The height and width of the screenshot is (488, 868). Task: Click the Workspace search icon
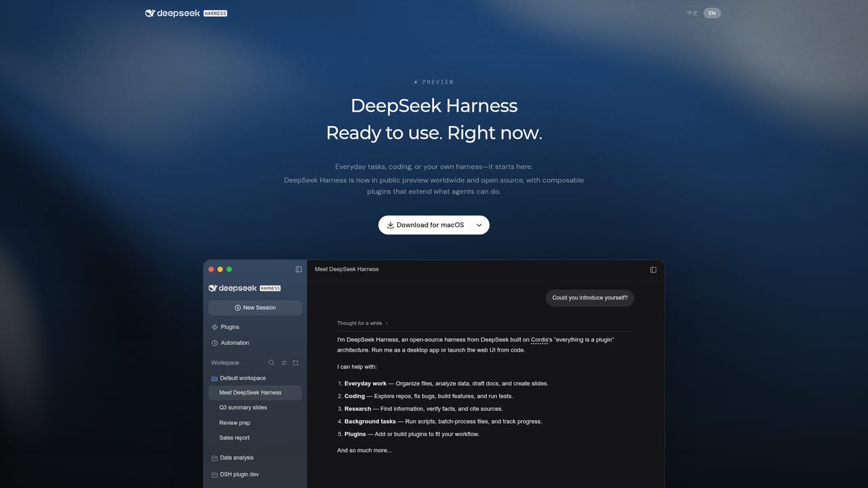(271, 363)
